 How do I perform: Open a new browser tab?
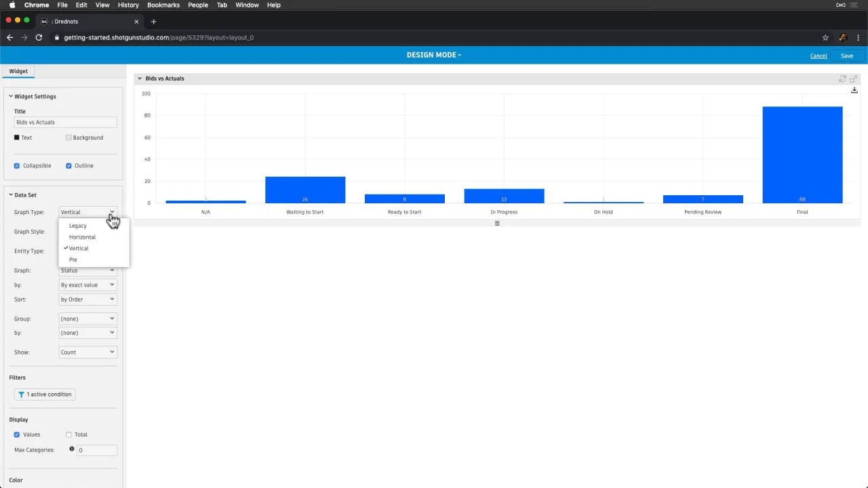click(153, 22)
